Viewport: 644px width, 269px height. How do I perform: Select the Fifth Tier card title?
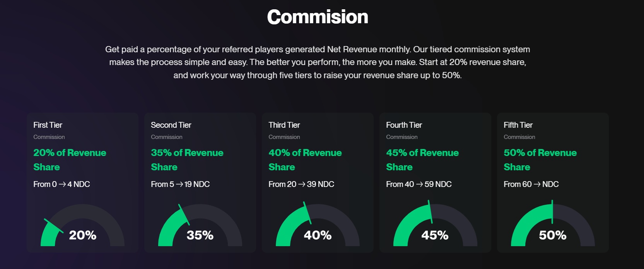pyautogui.click(x=518, y=125)
